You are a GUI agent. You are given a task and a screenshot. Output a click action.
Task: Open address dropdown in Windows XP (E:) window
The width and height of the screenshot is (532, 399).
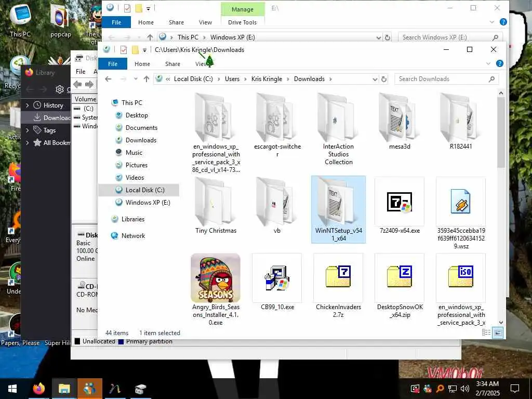[379, 37]
